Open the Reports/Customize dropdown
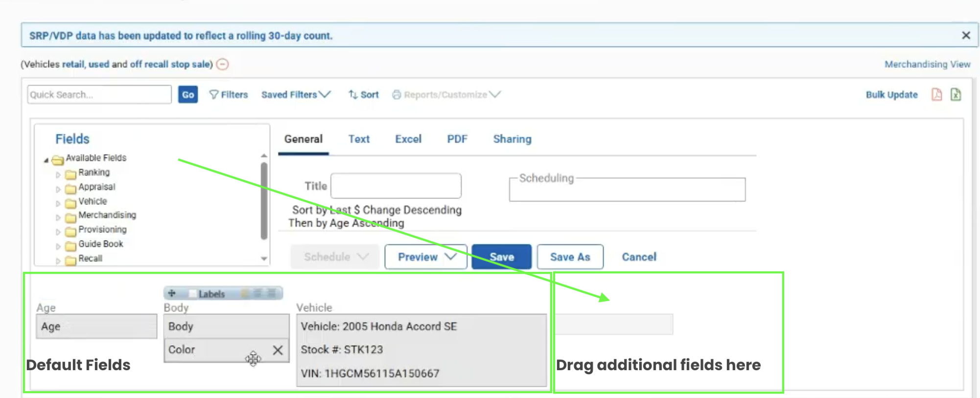This screenshot has width=980, height=398. pos(446,94)
